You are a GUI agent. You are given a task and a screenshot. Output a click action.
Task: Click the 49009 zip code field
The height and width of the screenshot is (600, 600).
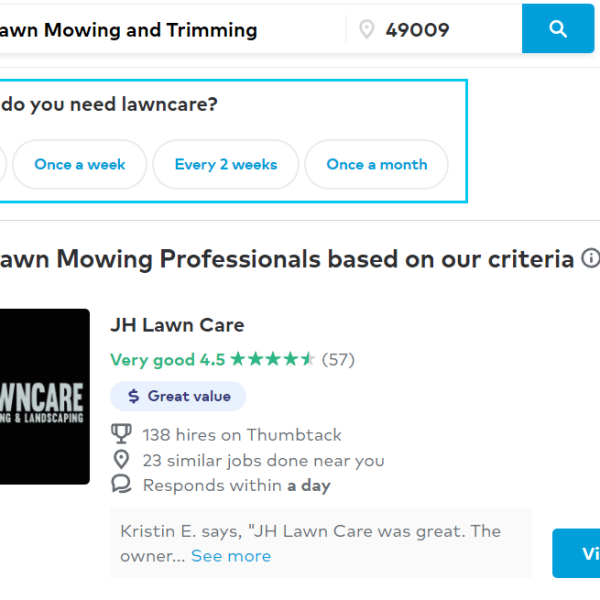[x=434, y=29]
